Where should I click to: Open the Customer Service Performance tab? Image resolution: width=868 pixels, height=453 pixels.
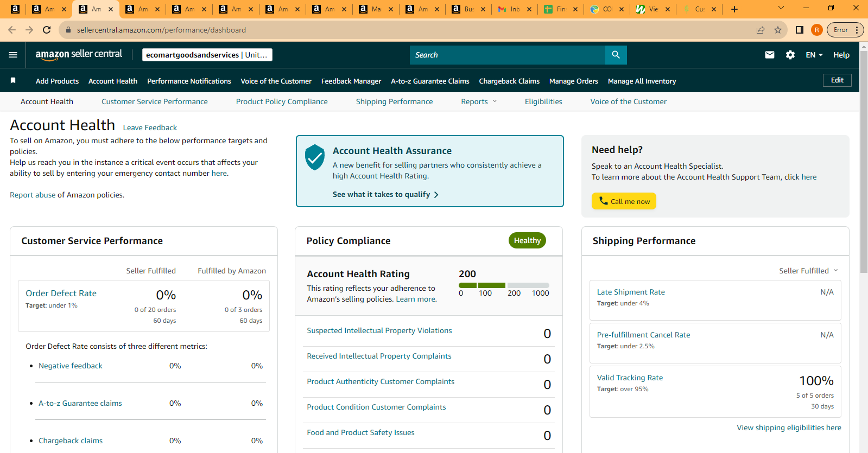pos(155,101)
